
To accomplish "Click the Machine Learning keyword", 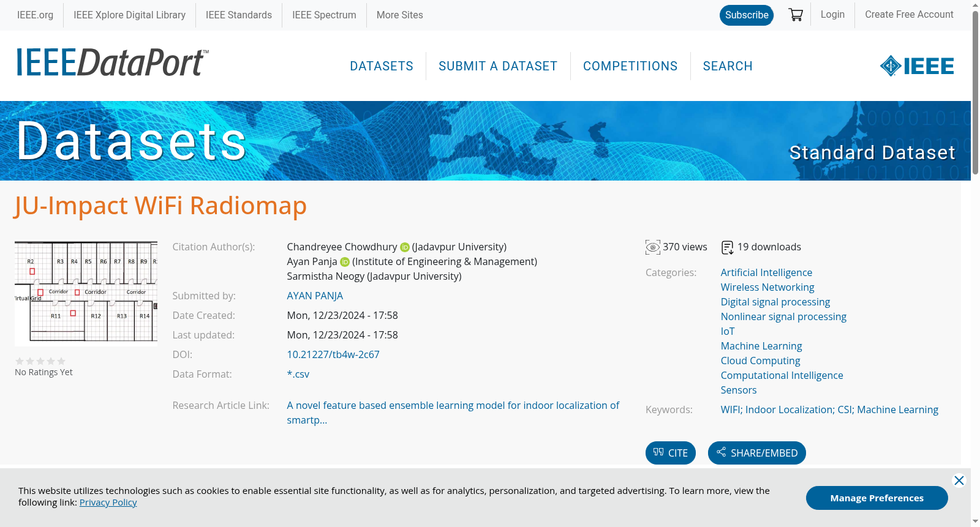I will tap(898, 410).
